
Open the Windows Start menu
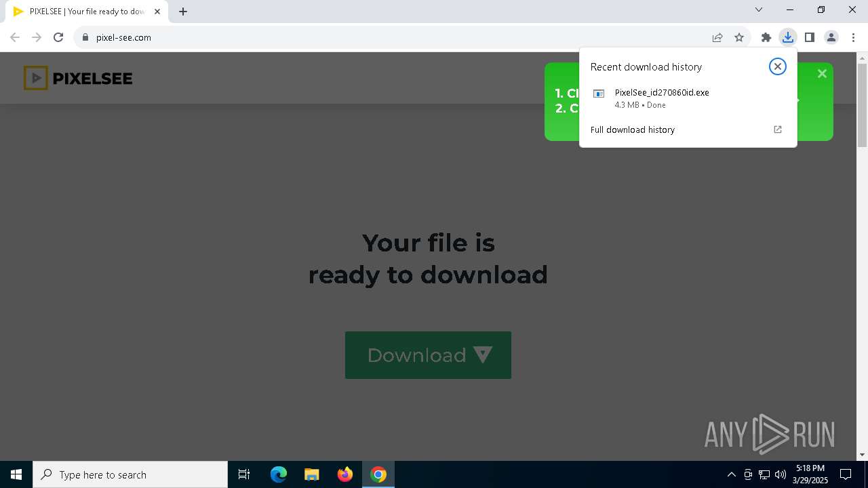pos(16,474)
